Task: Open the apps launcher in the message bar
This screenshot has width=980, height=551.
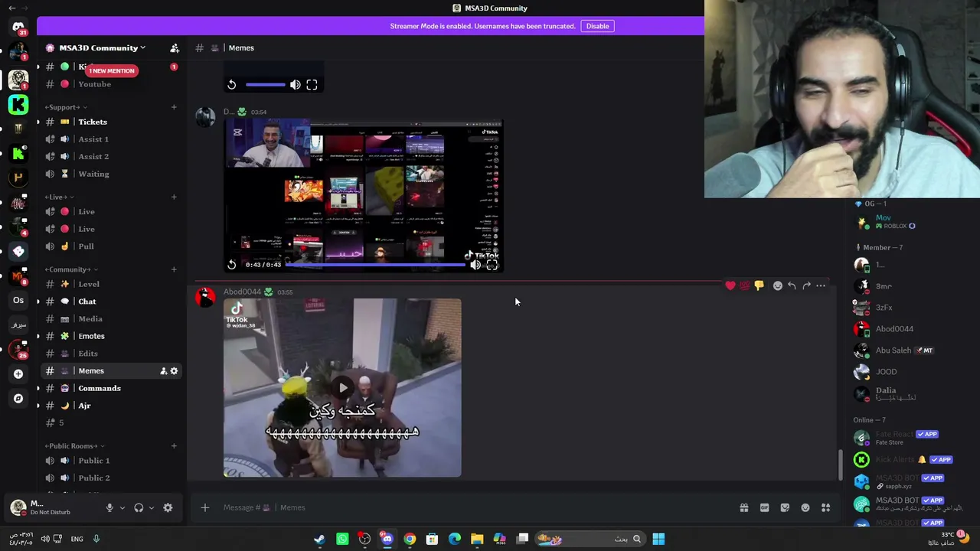Action: [x=825, y=507]
